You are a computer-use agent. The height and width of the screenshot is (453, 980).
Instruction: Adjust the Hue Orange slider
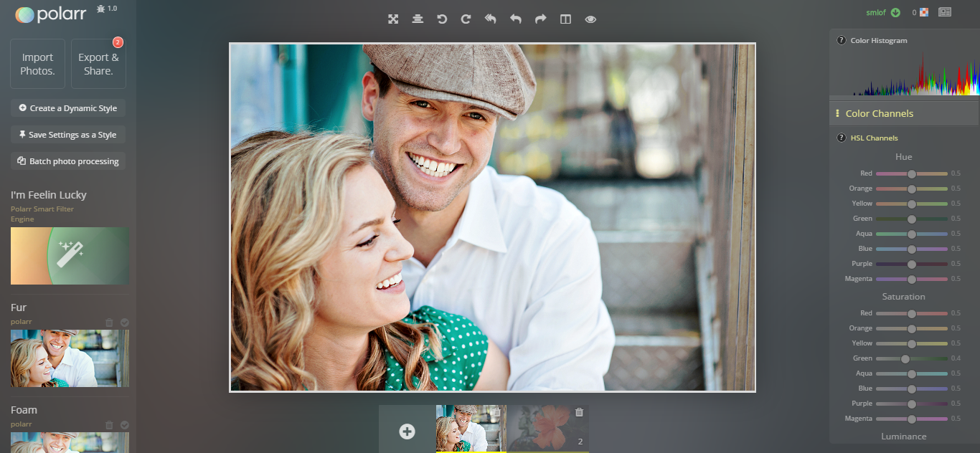click(x=912, y=189)
